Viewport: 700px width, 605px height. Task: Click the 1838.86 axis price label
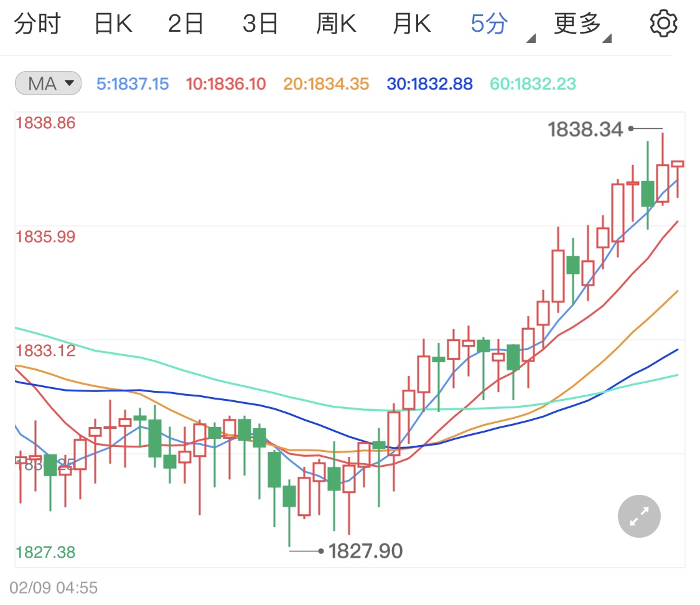[45, 123]
